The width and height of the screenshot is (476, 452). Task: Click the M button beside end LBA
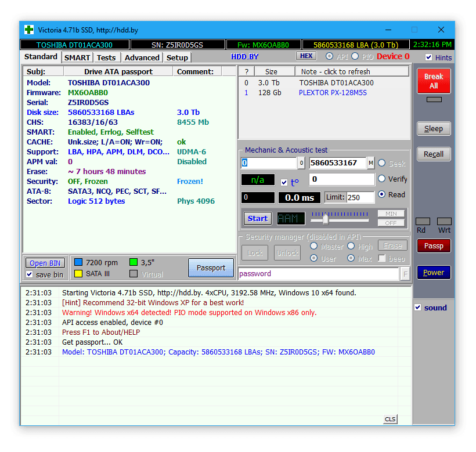pyautogui.click(x=371, y=163)
